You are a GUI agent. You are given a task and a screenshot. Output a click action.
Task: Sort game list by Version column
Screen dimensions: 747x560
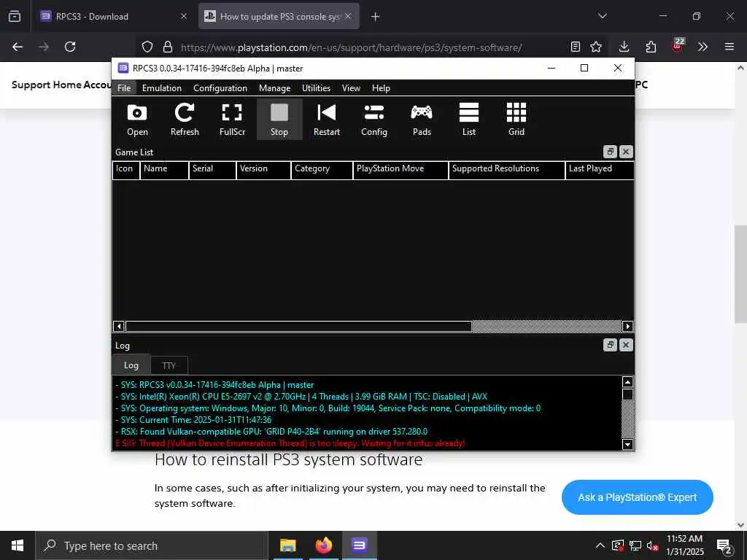[263, 170]
